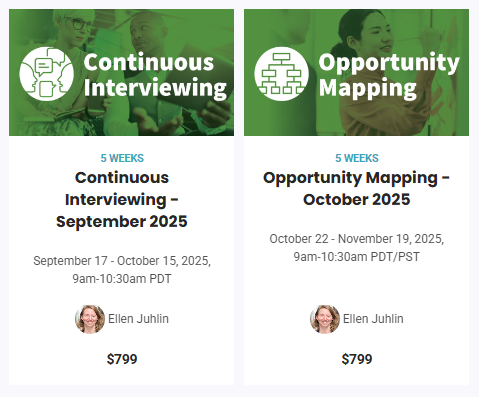Click "Continuous Interviewing" white text in the banner
479x397 pixels.
(x=155, y=75)
